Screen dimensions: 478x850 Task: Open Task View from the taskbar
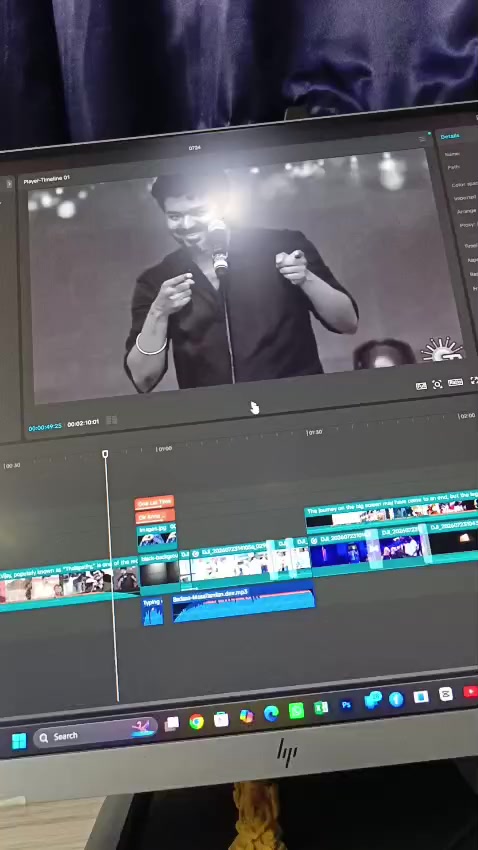tap(172, 723)
